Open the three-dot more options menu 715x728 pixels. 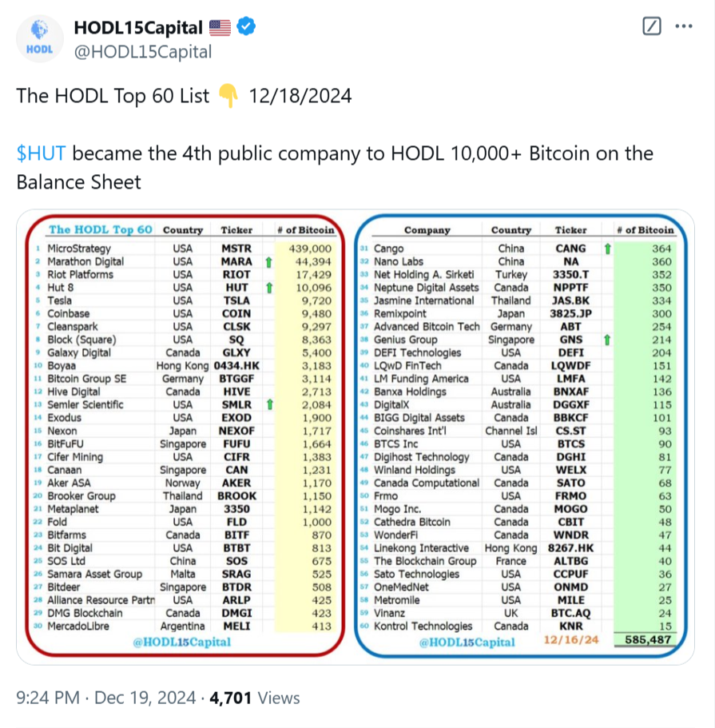[684, 26]
